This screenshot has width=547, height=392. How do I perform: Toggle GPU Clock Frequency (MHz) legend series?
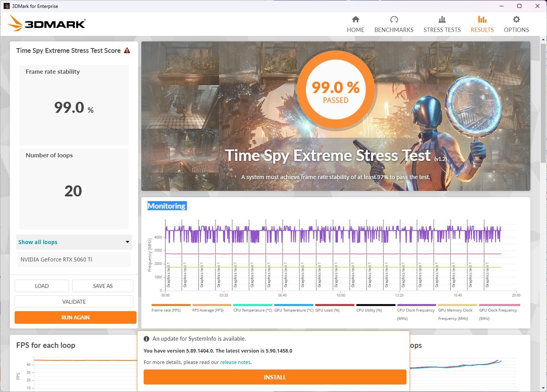pyautogui.click(x=499, y=312)
